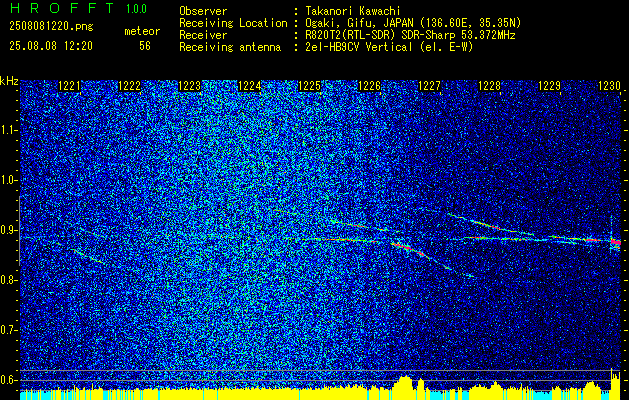Image resolution: width=629 pixels, height=400 pixels.
Task: Click the bright red echo trace near 1230
Action: (x=616, y=242)
